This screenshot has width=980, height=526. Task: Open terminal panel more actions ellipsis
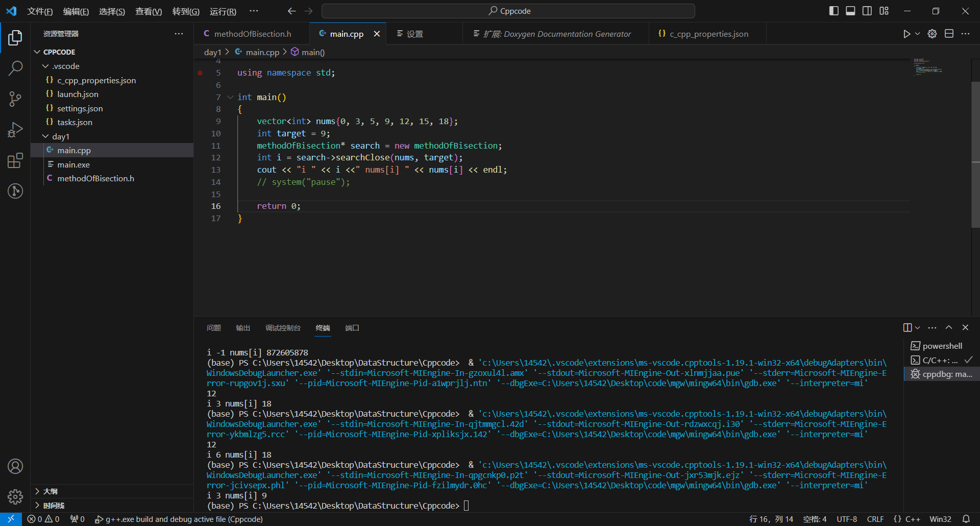click(x=932, y=327)
